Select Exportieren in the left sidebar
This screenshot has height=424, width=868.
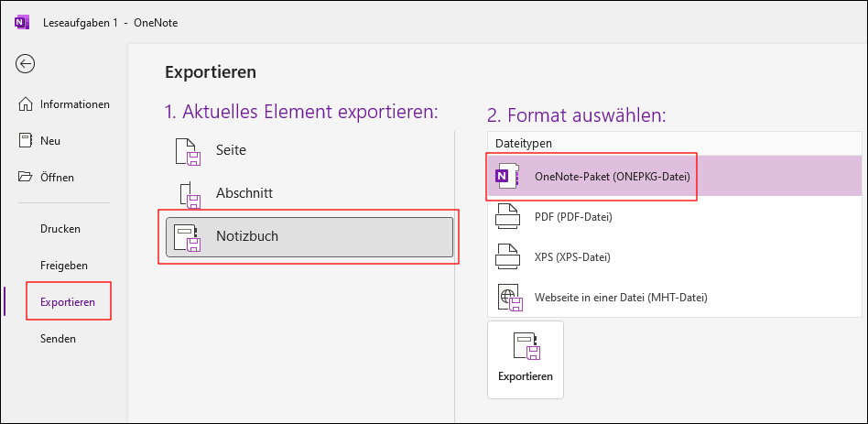tap(68, 302)
